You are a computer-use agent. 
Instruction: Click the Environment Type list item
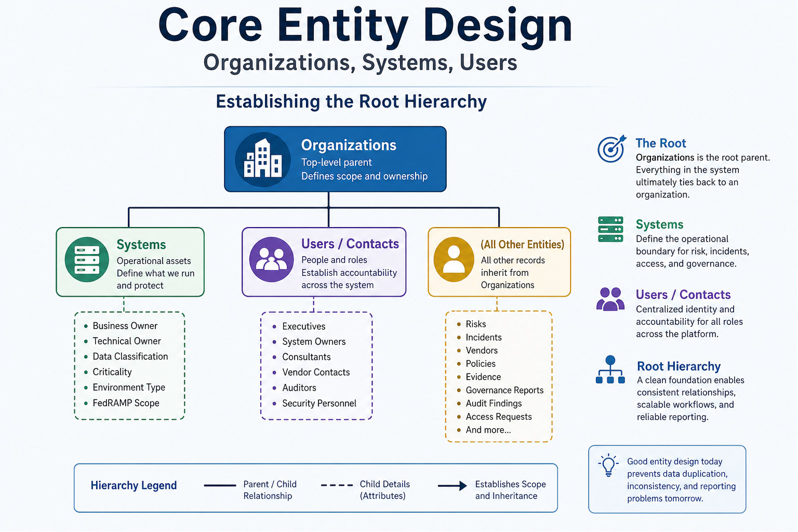tap(129, 388)
